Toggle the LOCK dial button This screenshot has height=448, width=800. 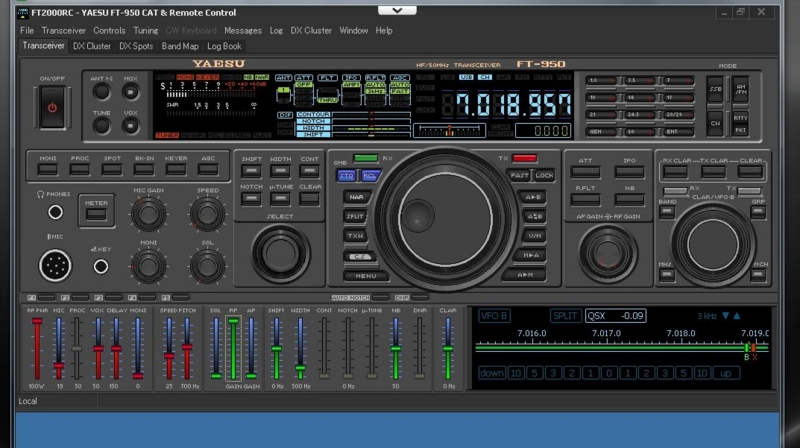tap(544, 176)
